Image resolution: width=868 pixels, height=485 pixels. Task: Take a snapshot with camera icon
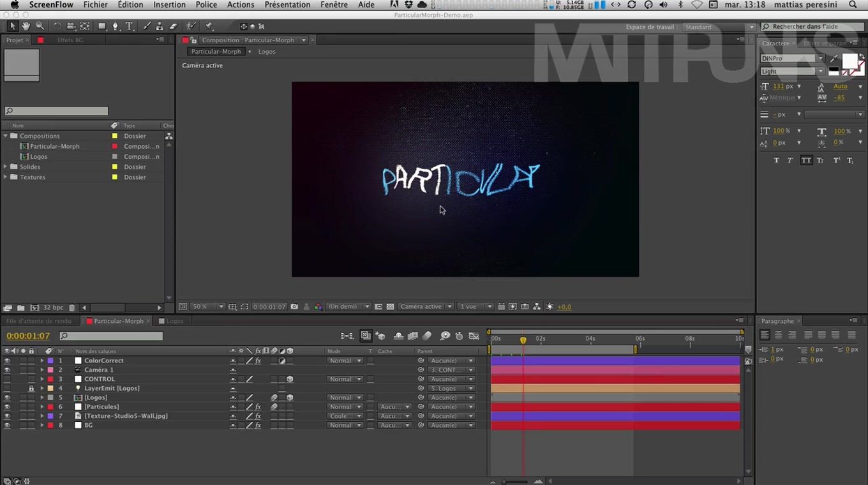point(294,307)
